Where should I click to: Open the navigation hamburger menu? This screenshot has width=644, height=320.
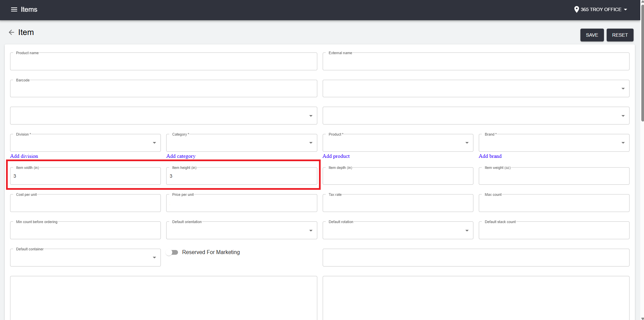point(14,9)
